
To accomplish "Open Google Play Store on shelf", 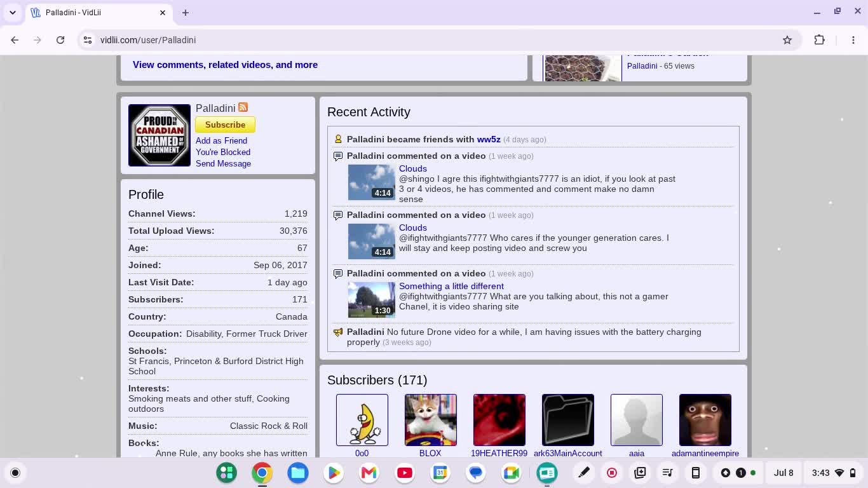I will tap(333, 473).
